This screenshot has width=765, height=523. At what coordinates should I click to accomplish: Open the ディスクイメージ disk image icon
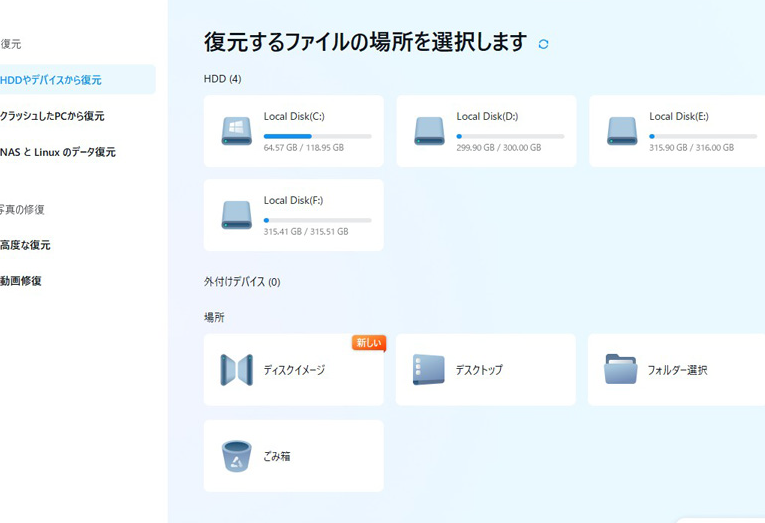point(237,370)
